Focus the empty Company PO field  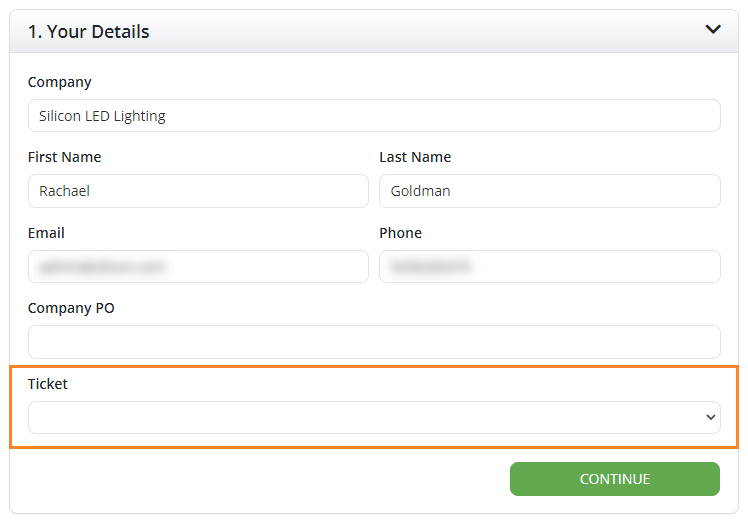point(374,342)
